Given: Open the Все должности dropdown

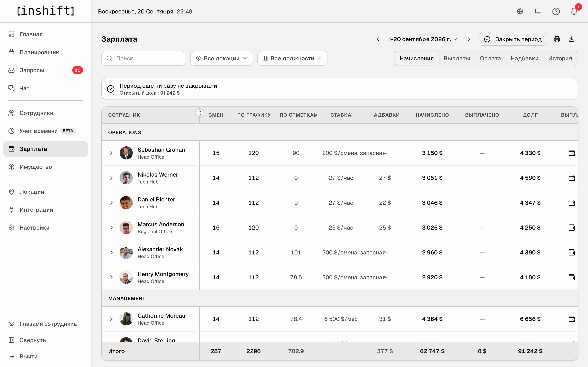Looking at the screenshot, I should (292, 58).
